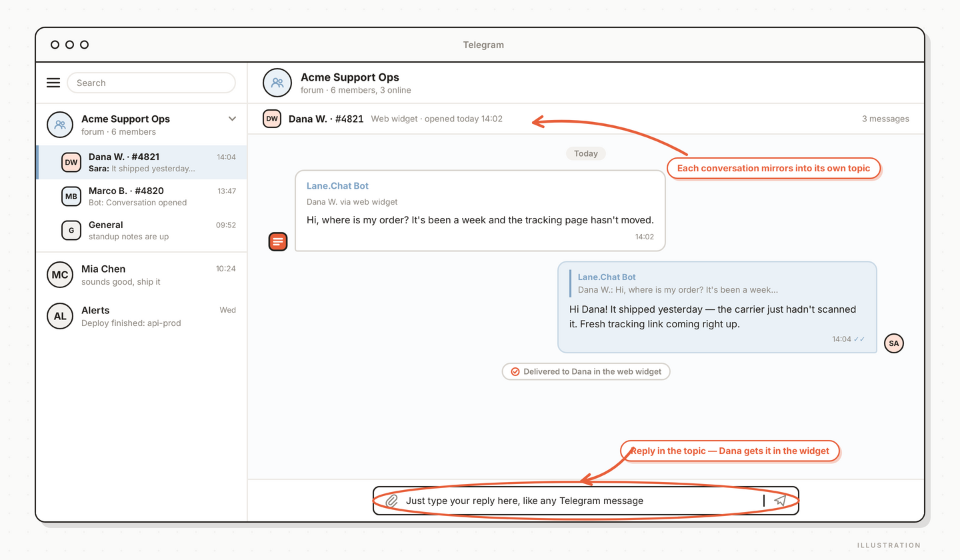Image resolution: width=960 pixels, height=560 pixels.
Task: Click the DW avatar in the topic list
Action: click(x=71, y=163)
